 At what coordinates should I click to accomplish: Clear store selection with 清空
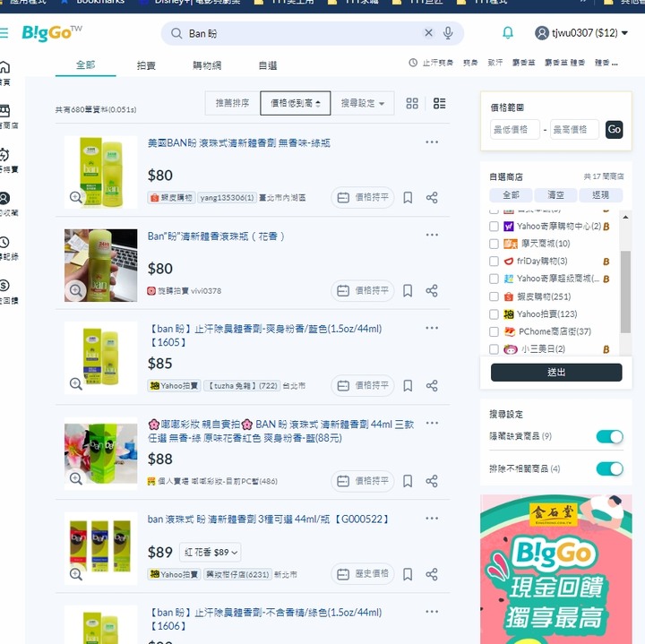point(555,195)
